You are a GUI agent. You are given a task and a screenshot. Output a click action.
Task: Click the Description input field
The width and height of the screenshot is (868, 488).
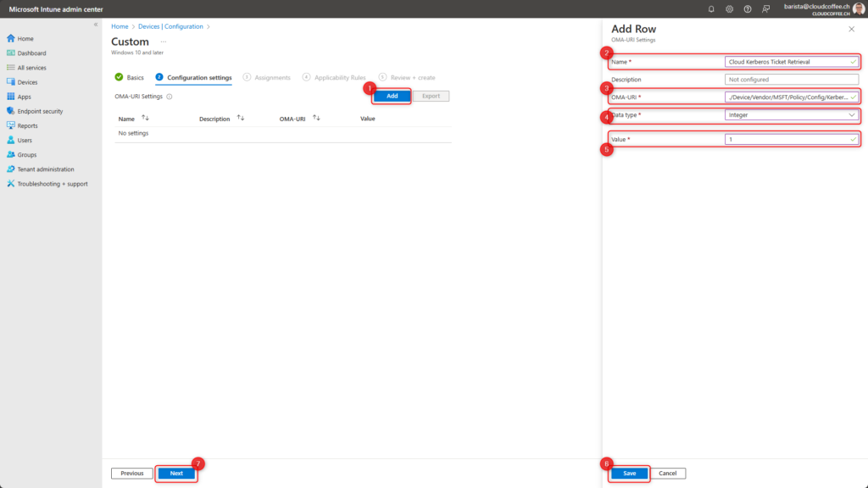click(x=792, y=80)
